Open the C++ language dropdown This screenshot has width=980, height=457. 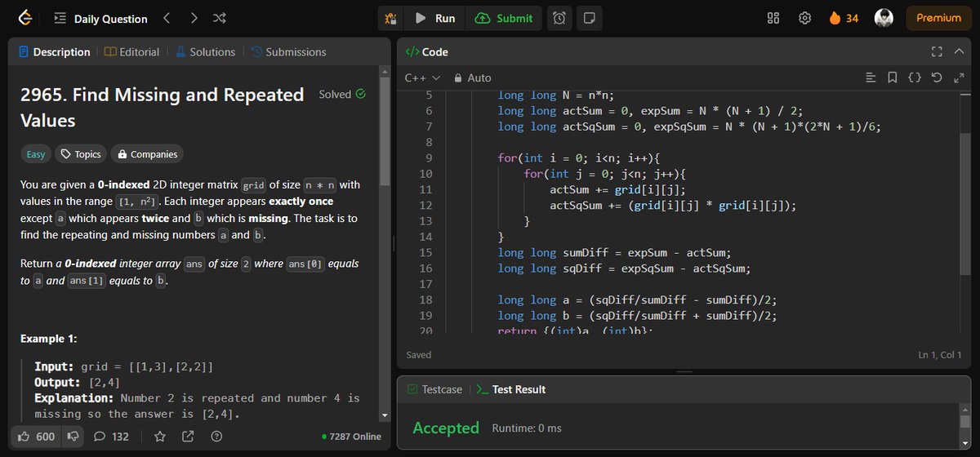click(x=422, y=78)
